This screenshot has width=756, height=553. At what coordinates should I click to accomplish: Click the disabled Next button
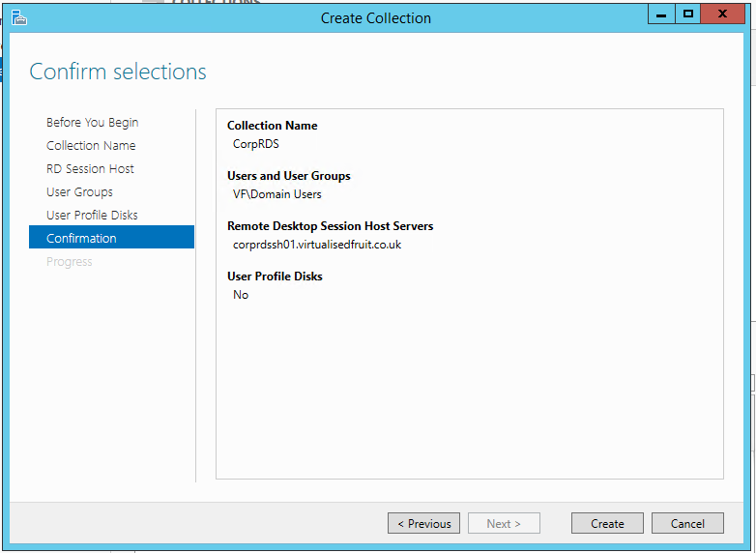pos(504,524)
